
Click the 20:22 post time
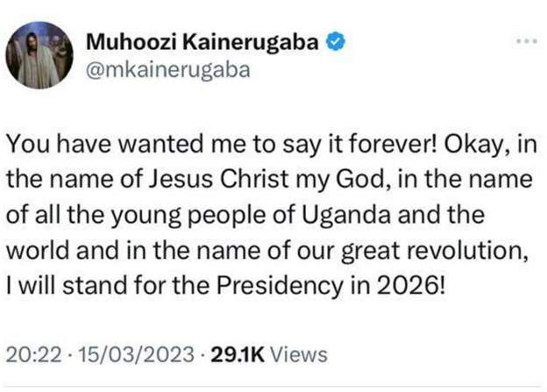[37, 355]
